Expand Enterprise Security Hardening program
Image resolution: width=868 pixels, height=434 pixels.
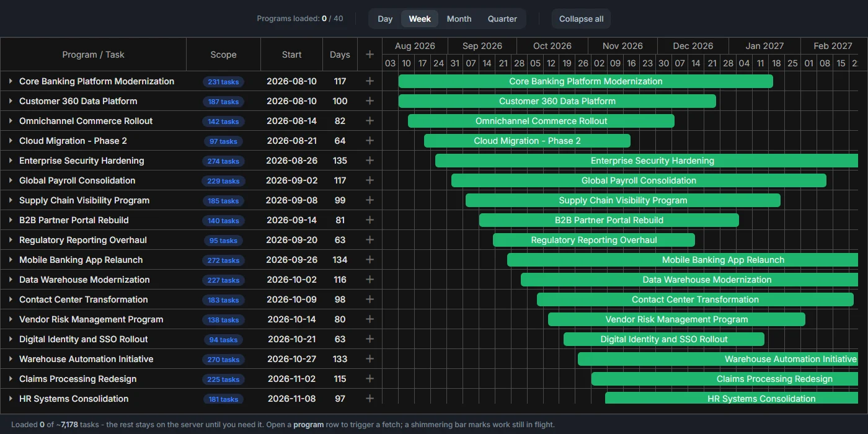click(11, 161)
